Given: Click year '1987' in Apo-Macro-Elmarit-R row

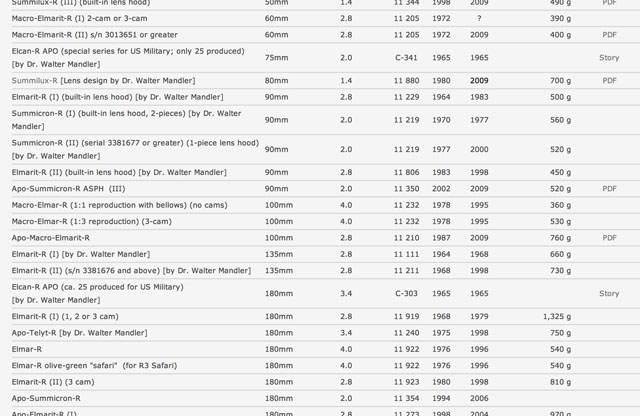Looking at the screenshot, I should tap(441, 238).
